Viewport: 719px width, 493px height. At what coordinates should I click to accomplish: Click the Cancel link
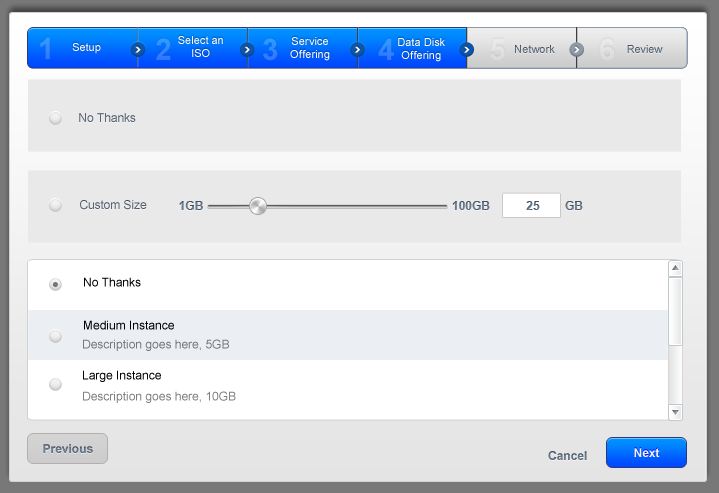[x=567, y=455]
